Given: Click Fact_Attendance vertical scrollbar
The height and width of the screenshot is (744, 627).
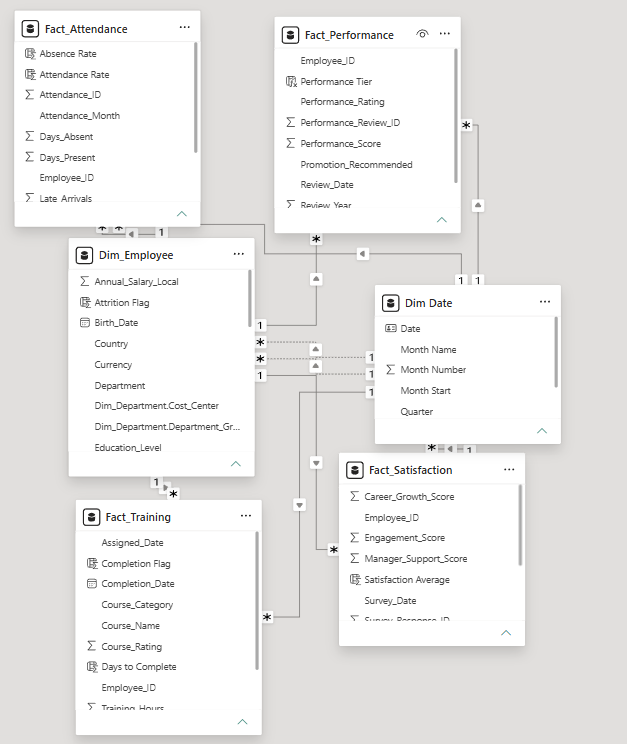Looking at the screenshot, I should coord(196,97).
